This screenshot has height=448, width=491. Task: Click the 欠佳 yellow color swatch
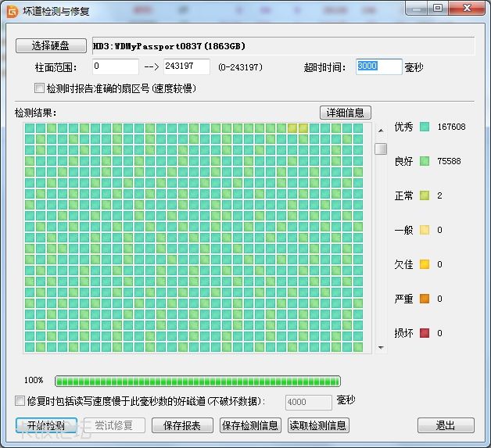425,264
